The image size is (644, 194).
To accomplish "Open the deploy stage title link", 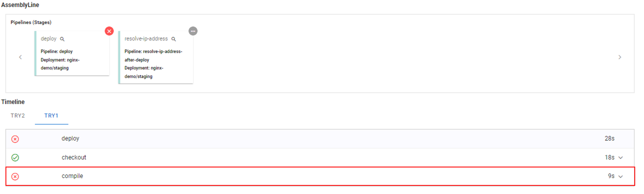I will pyautogui.click(x=49, y=39).
